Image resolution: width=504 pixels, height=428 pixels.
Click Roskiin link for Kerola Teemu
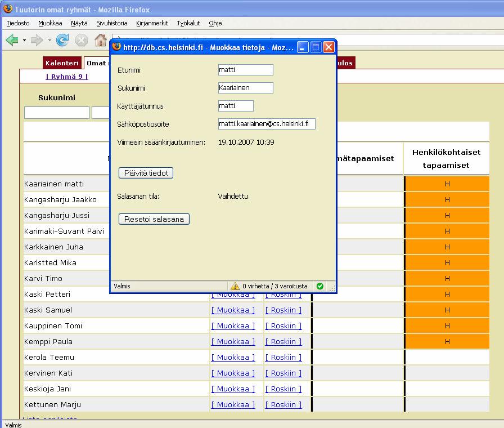[283, 357]
